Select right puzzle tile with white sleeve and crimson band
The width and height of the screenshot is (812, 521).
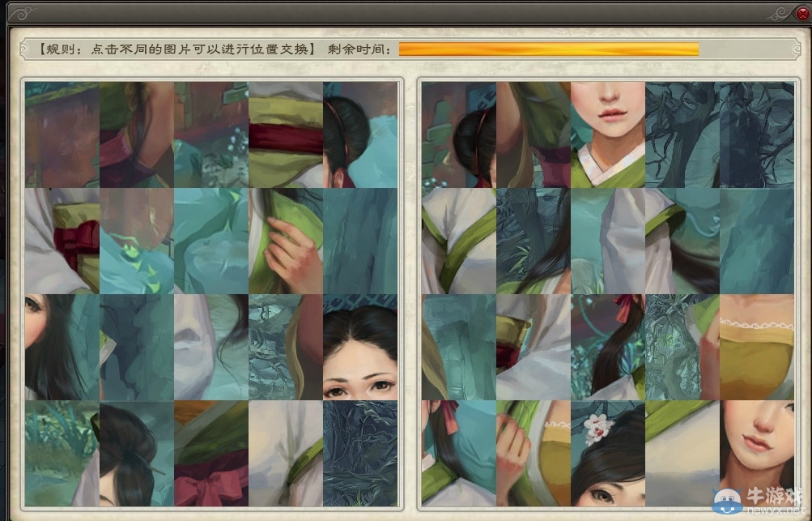[534, 348]
